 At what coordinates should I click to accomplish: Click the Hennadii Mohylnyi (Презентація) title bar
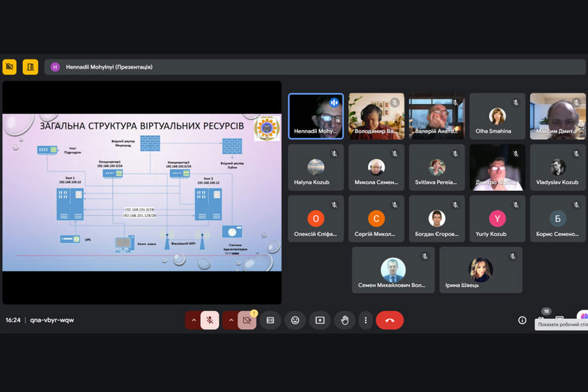(315, 67)
